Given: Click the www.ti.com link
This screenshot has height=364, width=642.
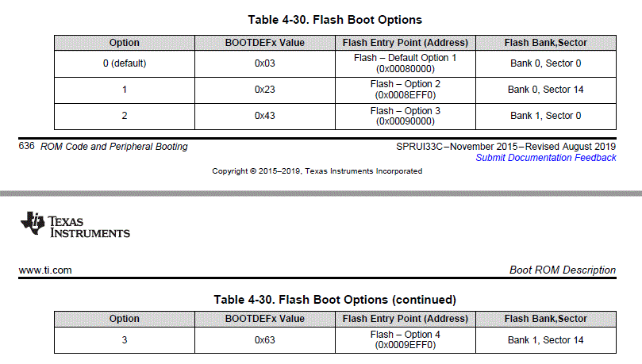Looking at the screenshot, I should pyautogui.click(x=45, y=270).
